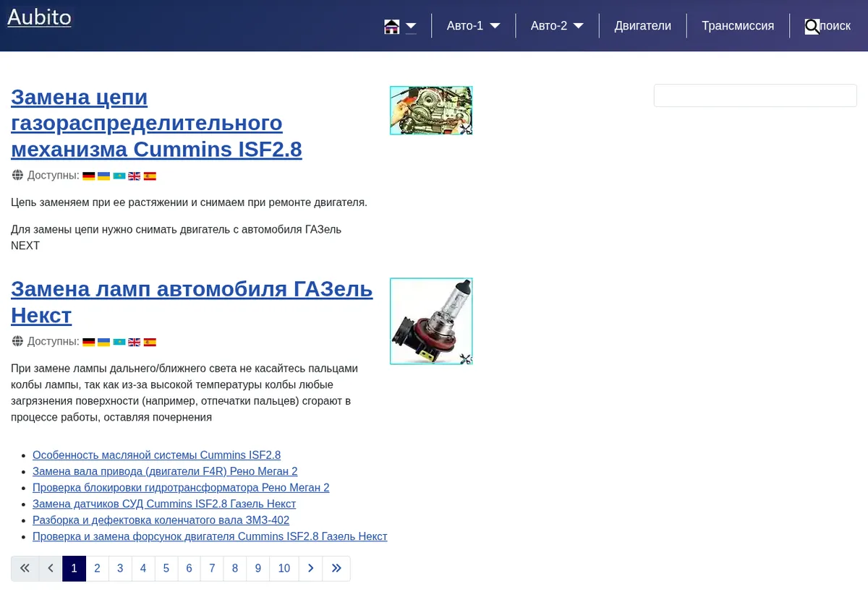
Task: Expand the Авто-1 dropdown menu
Action: [x=473, y=26]
